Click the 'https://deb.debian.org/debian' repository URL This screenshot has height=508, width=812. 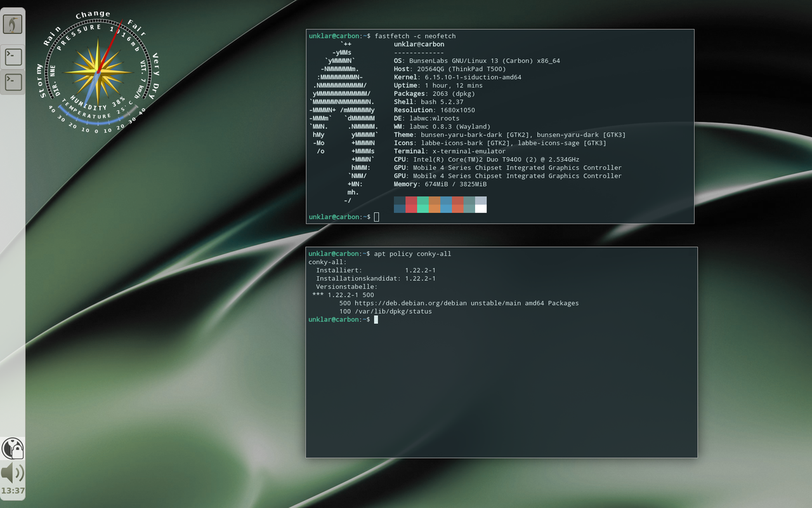[x=410, y=304]
